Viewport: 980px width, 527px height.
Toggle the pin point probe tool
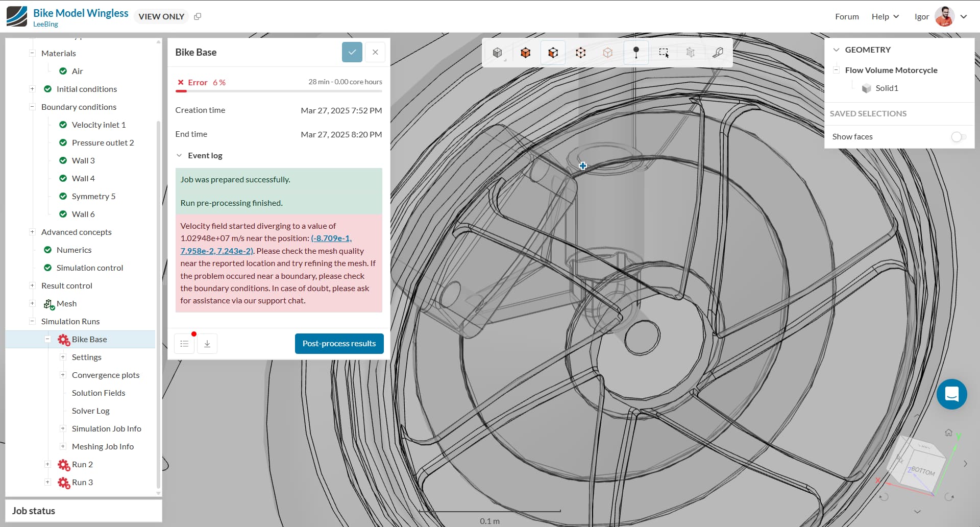(636, 53)
